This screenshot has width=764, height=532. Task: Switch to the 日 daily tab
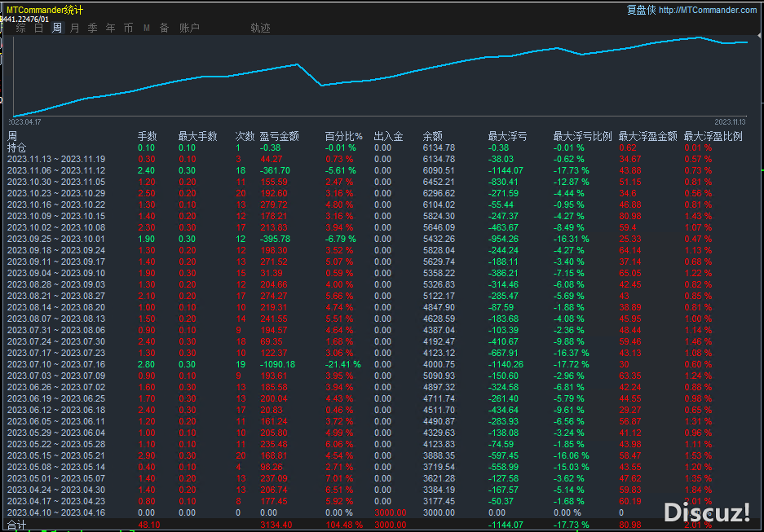39,29
